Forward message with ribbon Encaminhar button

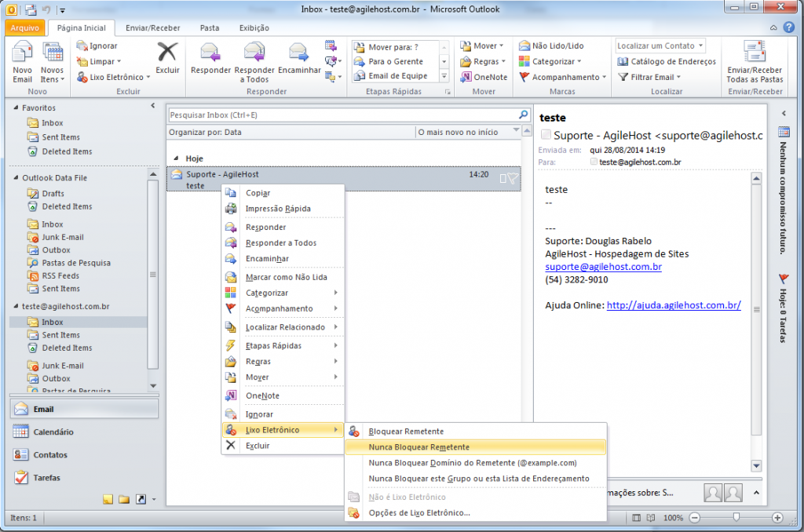(299, 58)
